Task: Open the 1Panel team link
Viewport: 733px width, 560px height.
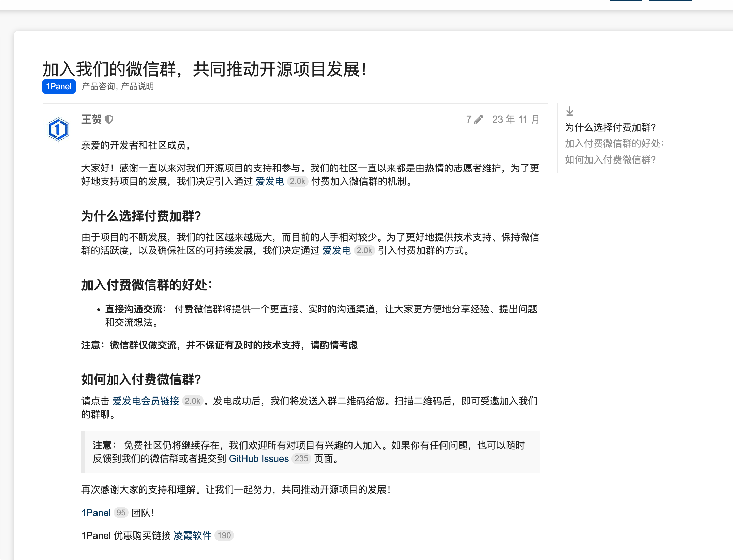Action: tap(96, 513)
